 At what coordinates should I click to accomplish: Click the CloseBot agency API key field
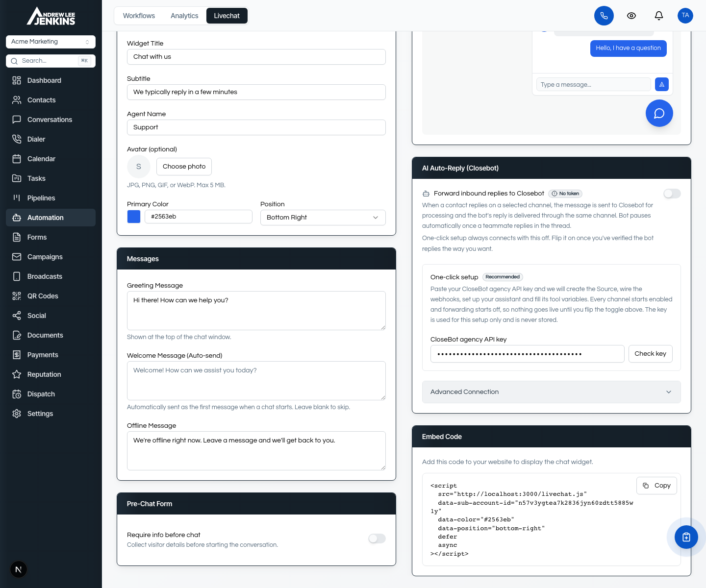point(528,354)
